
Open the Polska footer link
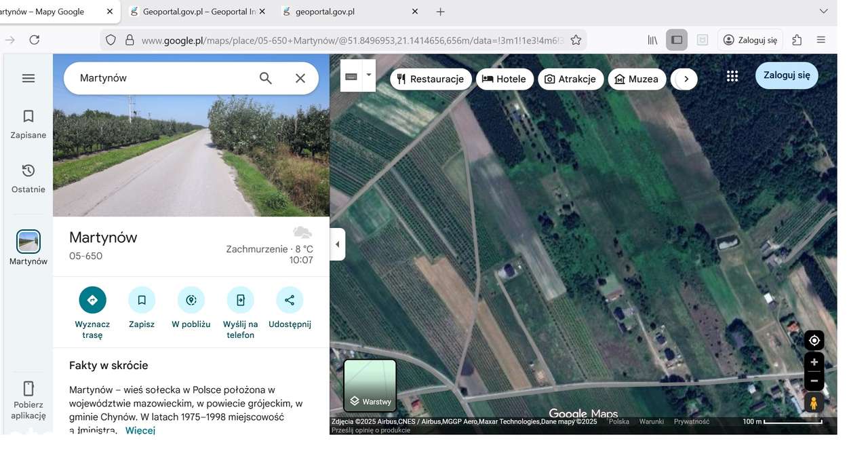click(619, 421)
